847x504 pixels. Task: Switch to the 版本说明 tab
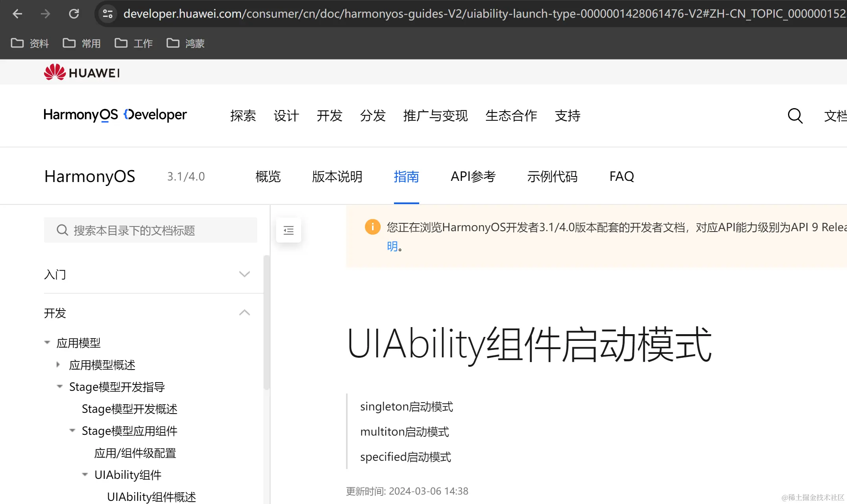337,177
